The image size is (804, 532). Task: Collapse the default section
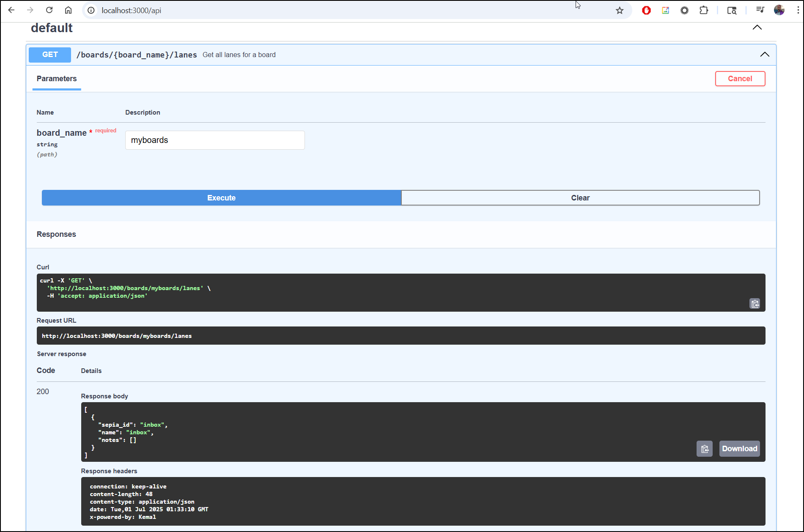click(757, 27)
